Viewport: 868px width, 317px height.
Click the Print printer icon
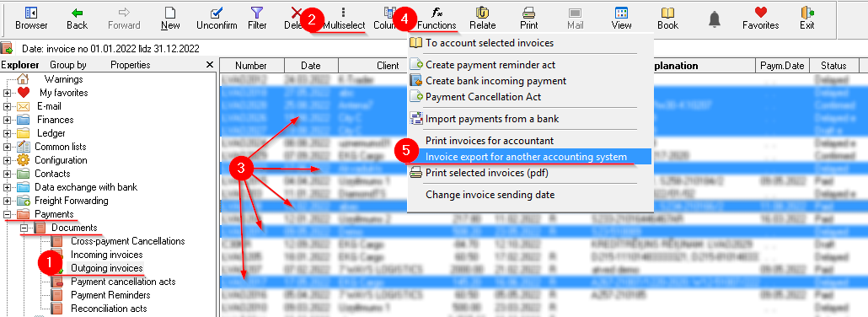tap(528, 19)
